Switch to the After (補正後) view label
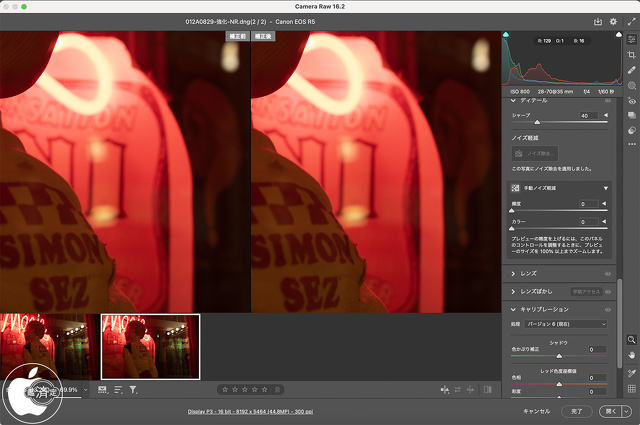 tap(264, 36)
